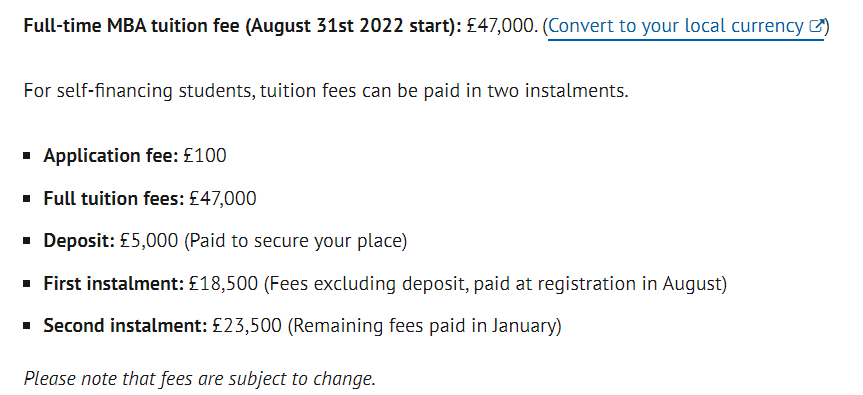The image size is (863, 395).
Task: Click the Paid to secure your place note
Action: pyautogui.click(x=296, y=241)
